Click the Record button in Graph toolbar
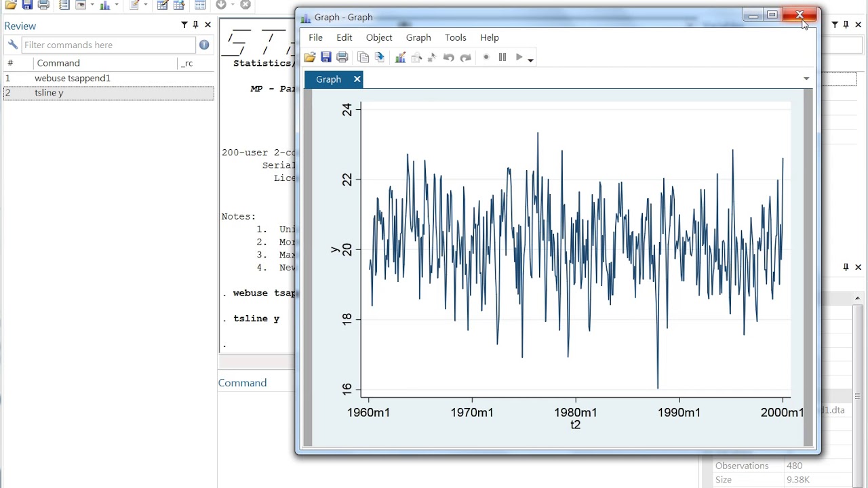 (486, 58)
